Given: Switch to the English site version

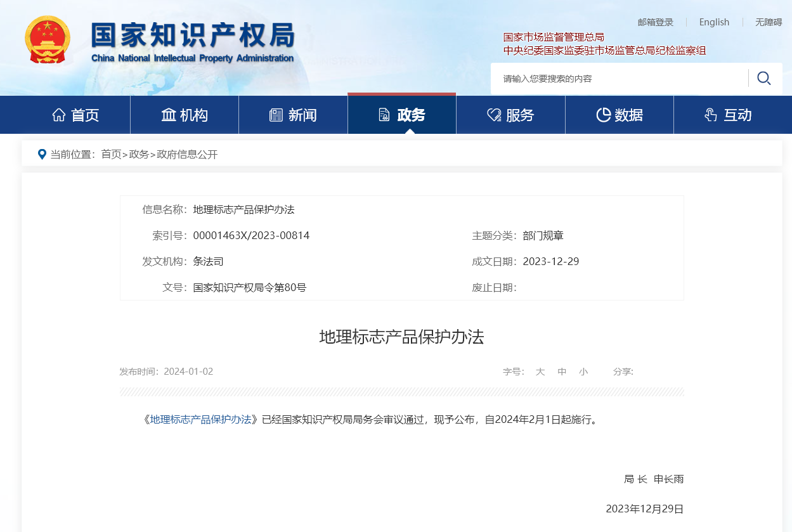Looking at the screenshot, I should pos(714,22).
